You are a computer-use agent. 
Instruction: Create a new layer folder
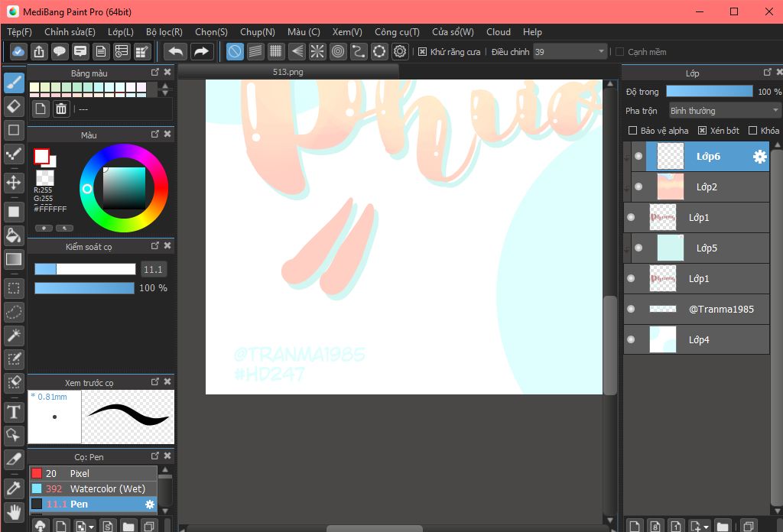point(723,526)
